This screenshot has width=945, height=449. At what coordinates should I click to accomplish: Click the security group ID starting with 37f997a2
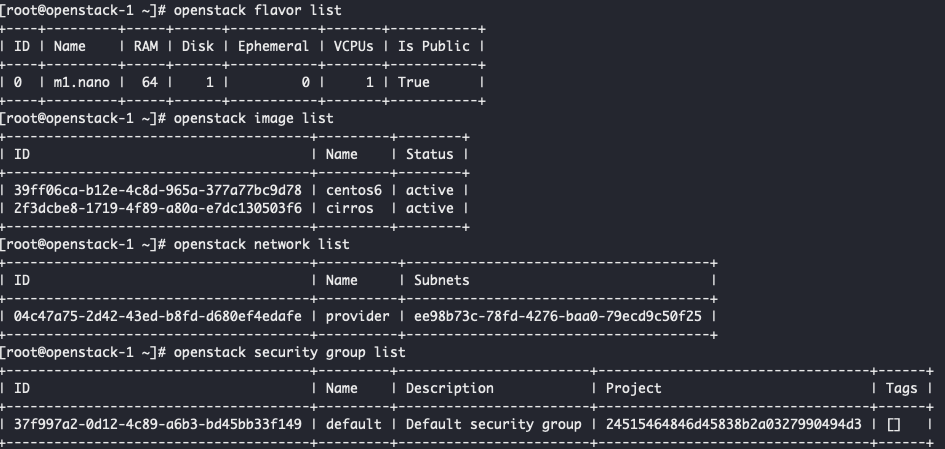157,424
